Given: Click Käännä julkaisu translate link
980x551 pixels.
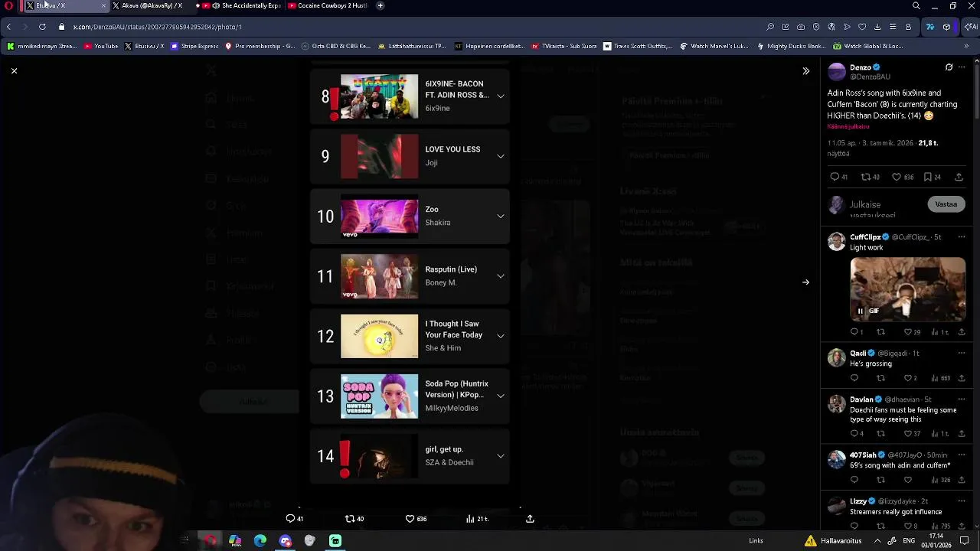Looking at the screenshot, I should click(848, 126).
